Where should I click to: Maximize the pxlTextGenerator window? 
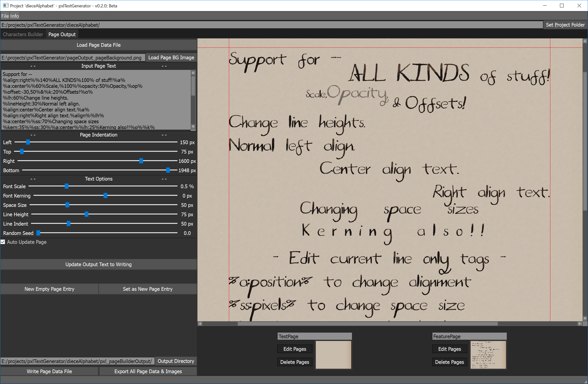coord(562,6)
